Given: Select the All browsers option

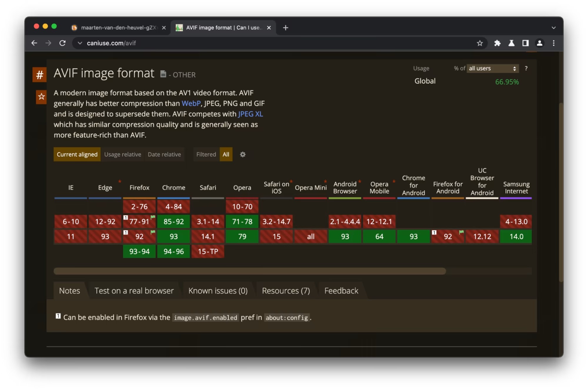Looking at the screenshot, I should [x=226, y=154].
